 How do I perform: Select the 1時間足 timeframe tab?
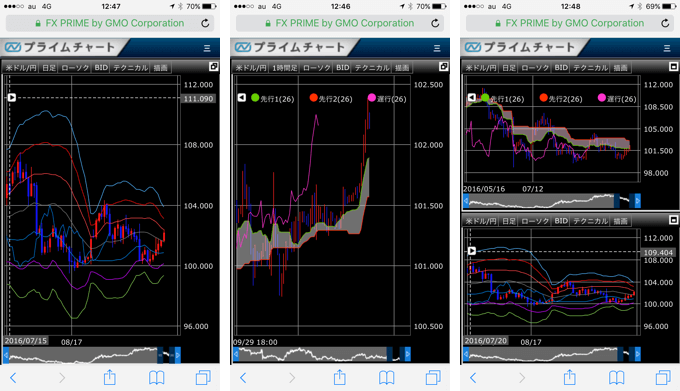click(284, 68)
